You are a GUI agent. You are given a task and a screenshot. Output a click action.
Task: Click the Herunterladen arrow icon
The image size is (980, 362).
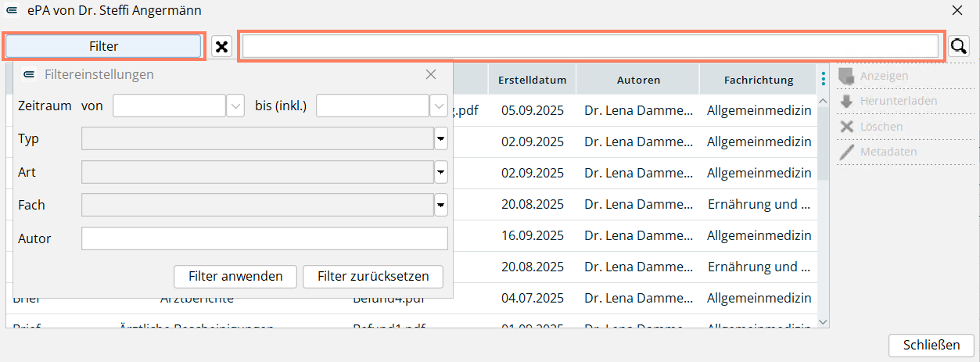click(x=846, y=102)
